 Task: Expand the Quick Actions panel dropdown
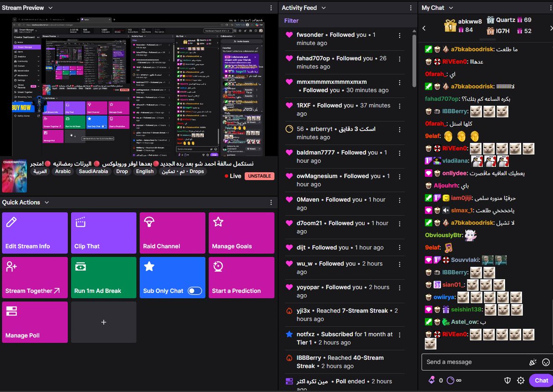46,202
